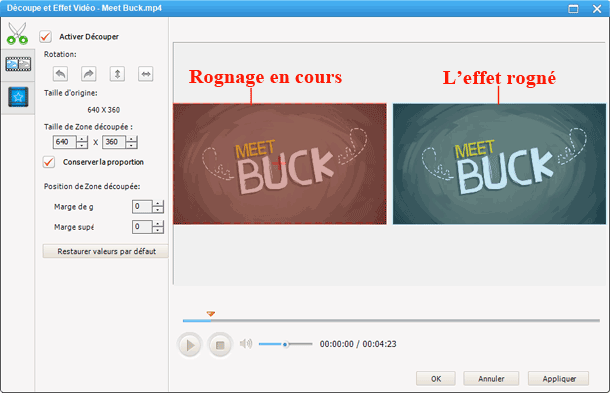Increase crop height with the 360 spinner arrow

pyautogui.click(x=131, y=139)
